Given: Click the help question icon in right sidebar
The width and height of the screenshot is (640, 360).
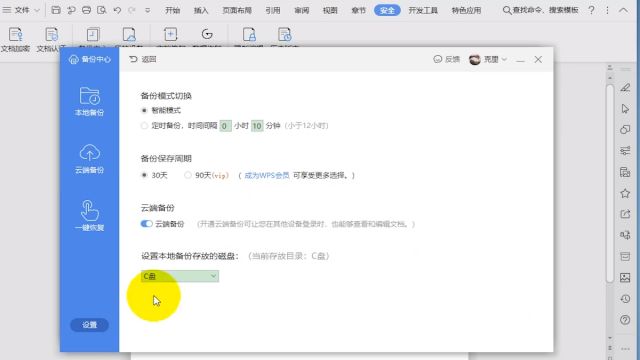Looking at the screenshot, I should (625, 320).
